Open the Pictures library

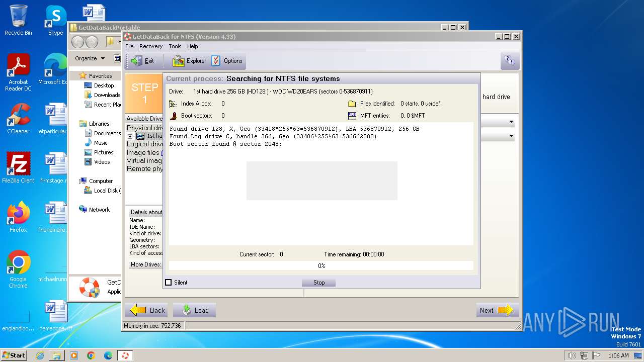click(x=99, y=152)
